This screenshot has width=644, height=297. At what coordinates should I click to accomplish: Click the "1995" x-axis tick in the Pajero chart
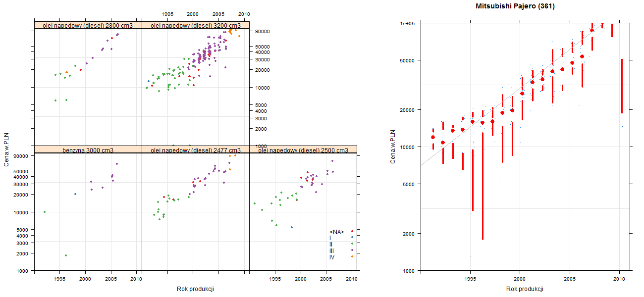pos(470,279)
